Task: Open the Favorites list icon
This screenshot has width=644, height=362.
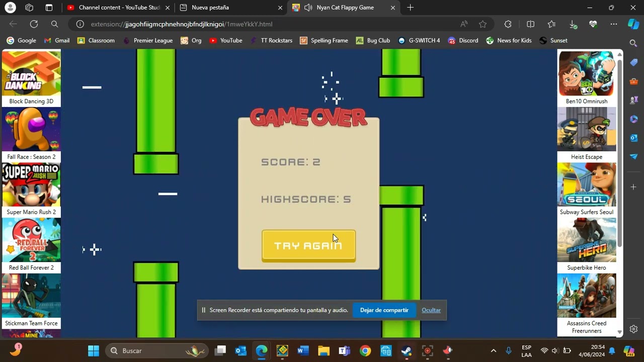Action: (x=551, y=24)
